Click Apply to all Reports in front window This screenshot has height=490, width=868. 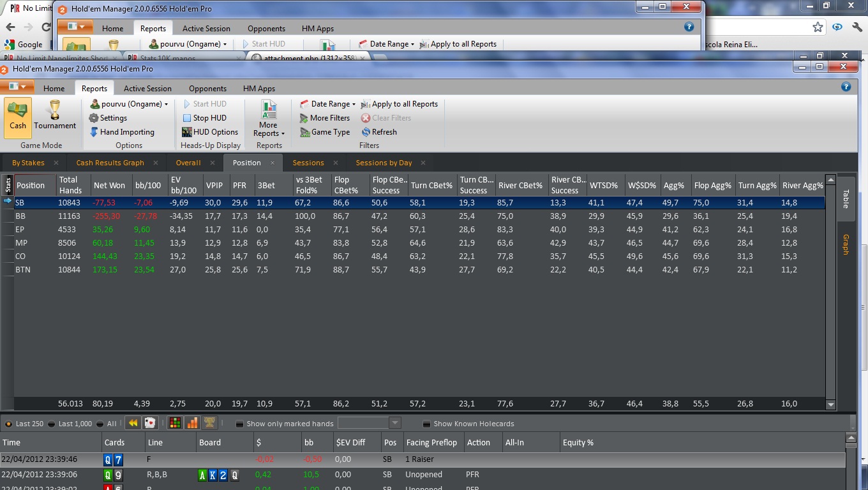click(399, 104)
